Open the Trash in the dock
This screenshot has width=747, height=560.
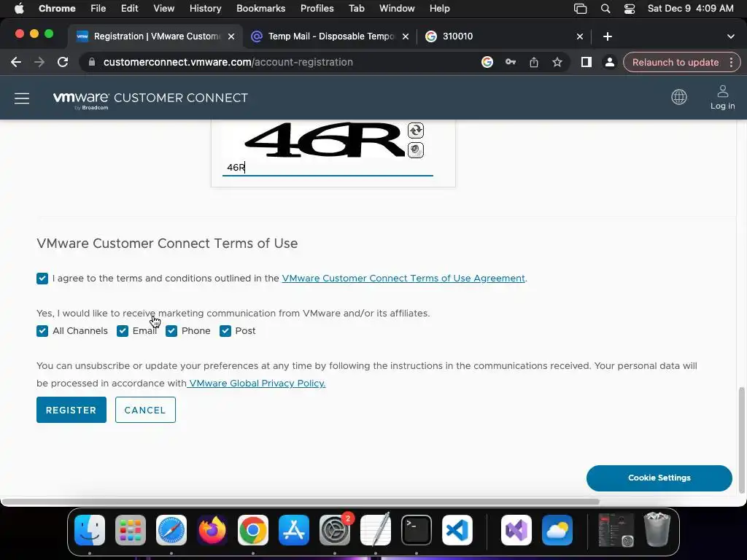[657, 529]
